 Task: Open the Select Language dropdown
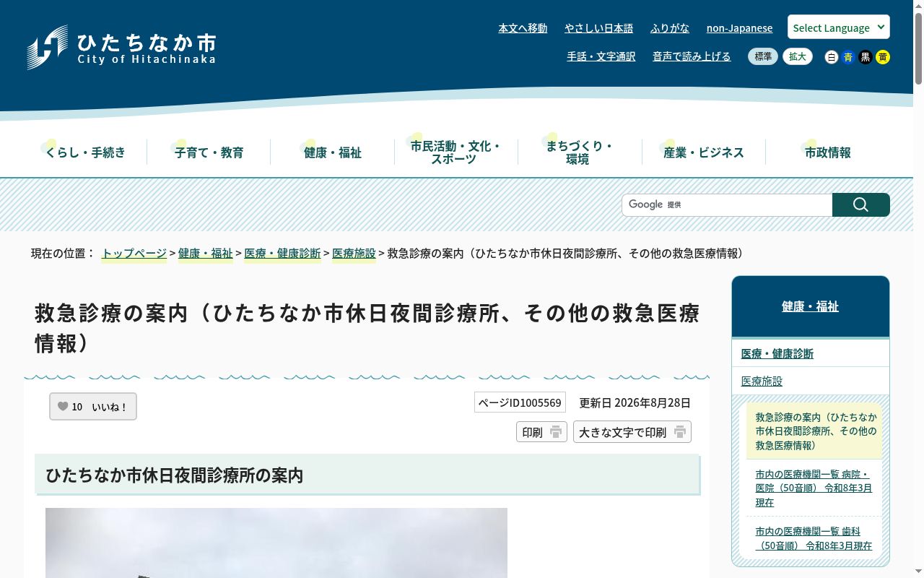click(x=839, y=27)
